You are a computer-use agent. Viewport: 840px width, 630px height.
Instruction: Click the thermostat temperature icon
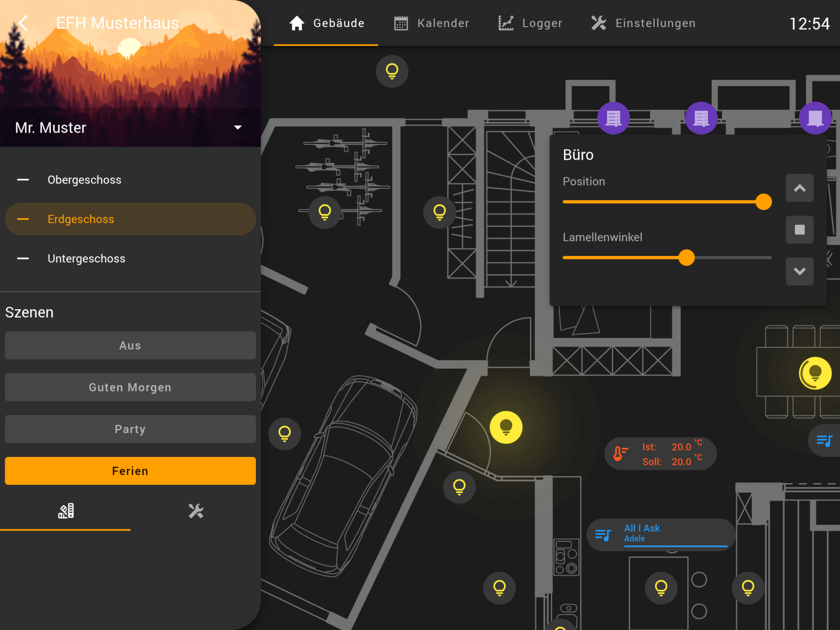[620, 454]
